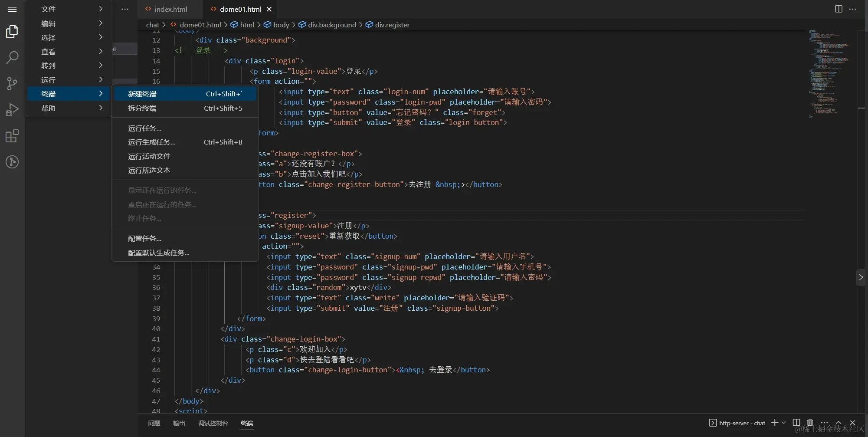Click the div class="login" code line
The width and height of the screenshot is (868, 437).
264,61
